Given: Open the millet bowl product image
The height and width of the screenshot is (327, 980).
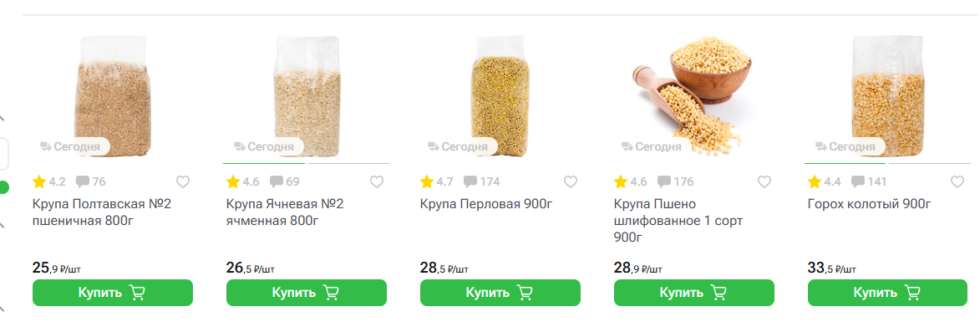Looking at the screenshot, I should tap(693, 95).
